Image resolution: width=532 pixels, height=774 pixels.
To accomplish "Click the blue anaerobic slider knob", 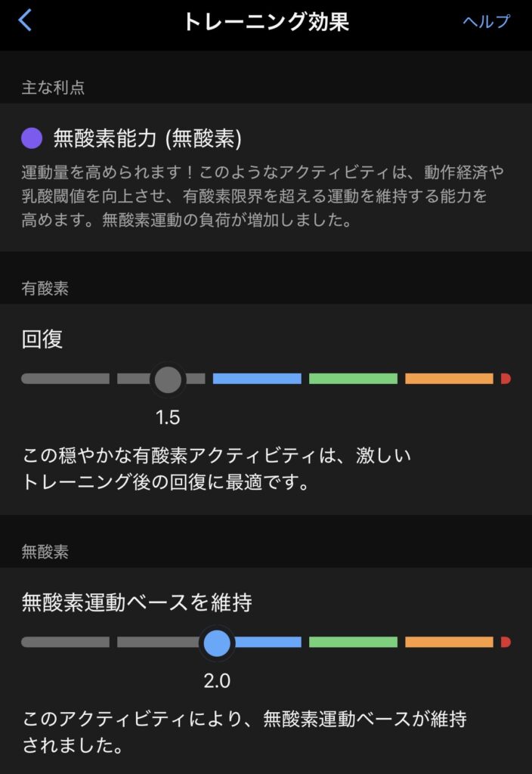I will (217, 642).
